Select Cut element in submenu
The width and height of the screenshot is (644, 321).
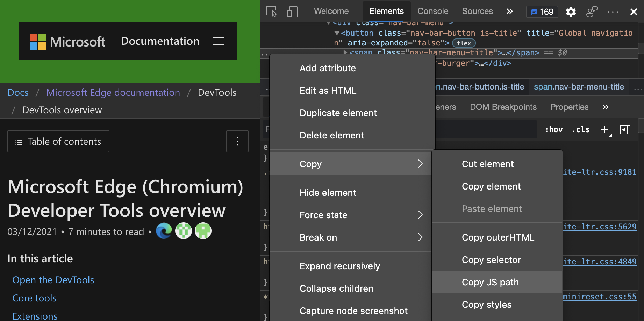(497, 164)
